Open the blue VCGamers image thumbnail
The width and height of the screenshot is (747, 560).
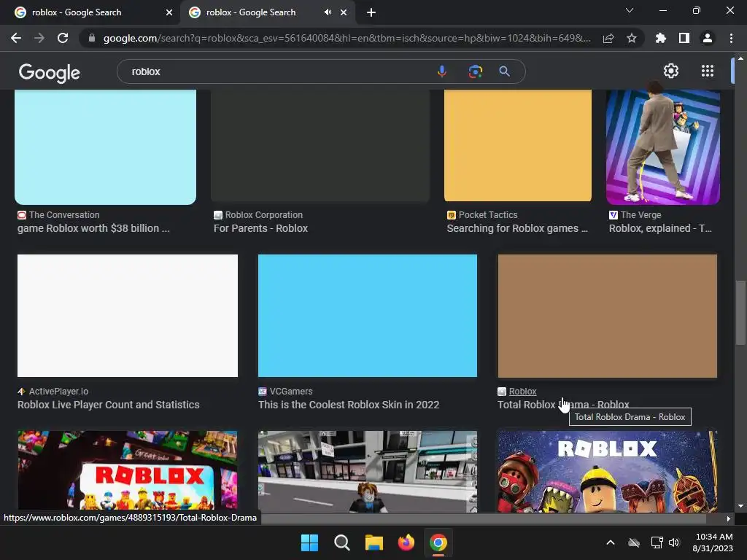coord(368,316)
